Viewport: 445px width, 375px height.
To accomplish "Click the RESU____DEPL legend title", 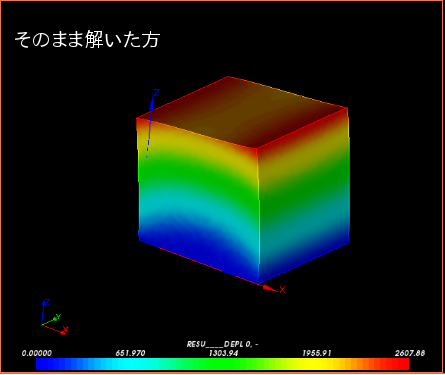I will click(222, 344).
